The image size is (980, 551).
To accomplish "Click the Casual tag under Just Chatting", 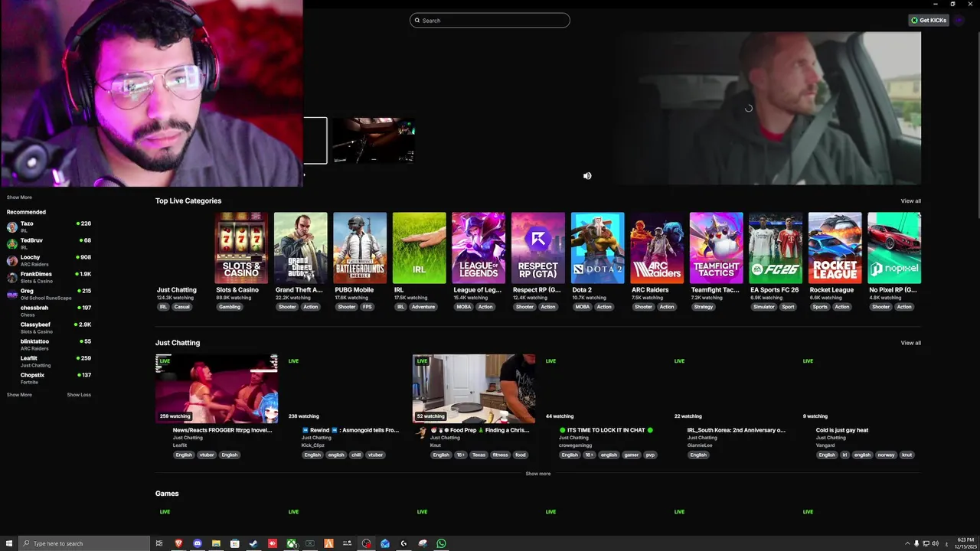I will click(x=181, y=307).
